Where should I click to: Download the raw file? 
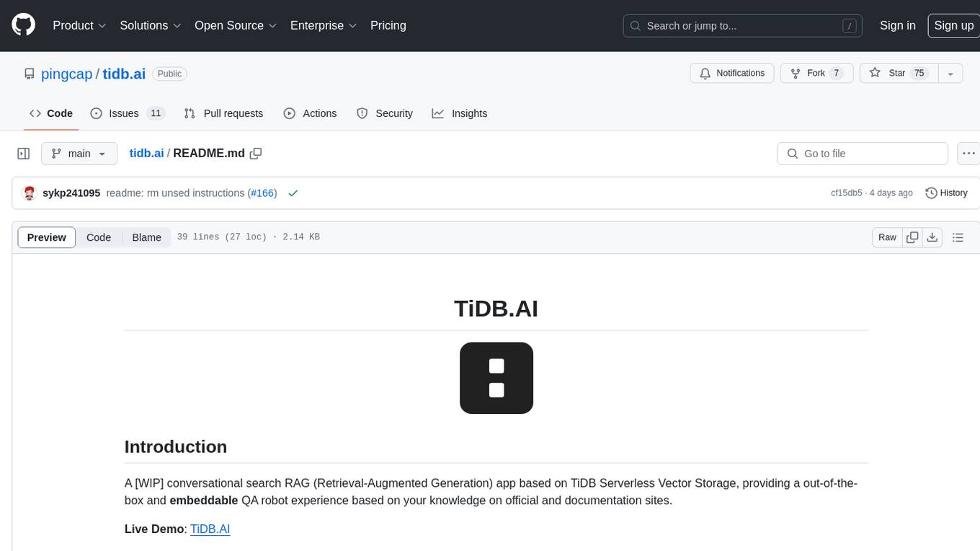pos(932,237)
